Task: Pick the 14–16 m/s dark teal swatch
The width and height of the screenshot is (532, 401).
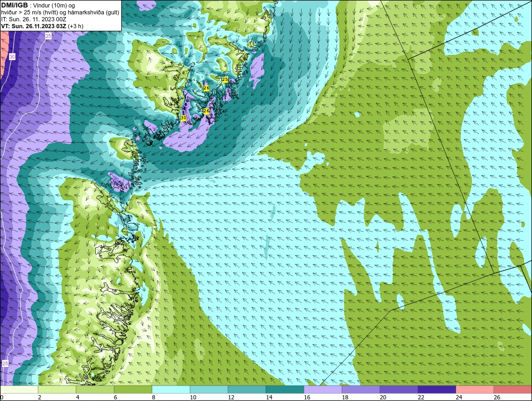Action: [x=285, y=389]
